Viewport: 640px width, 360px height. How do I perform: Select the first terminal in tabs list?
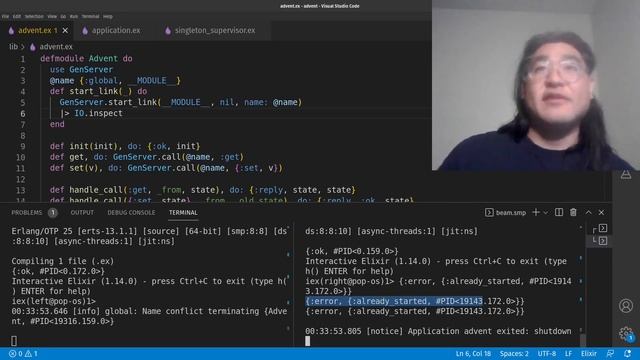click(603, 228)
